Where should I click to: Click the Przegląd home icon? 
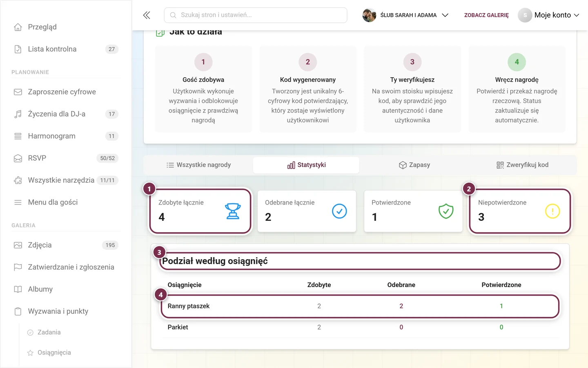tap(18, 27)
